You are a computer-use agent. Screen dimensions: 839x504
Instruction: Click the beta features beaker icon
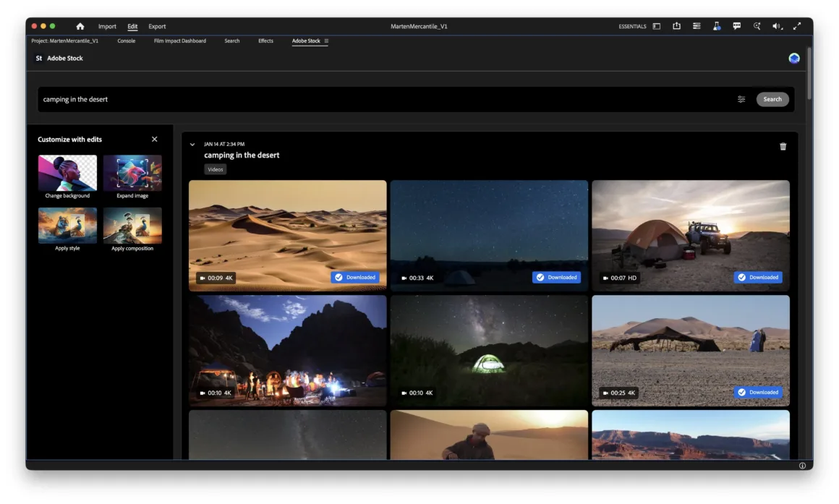tap(716, 26)
